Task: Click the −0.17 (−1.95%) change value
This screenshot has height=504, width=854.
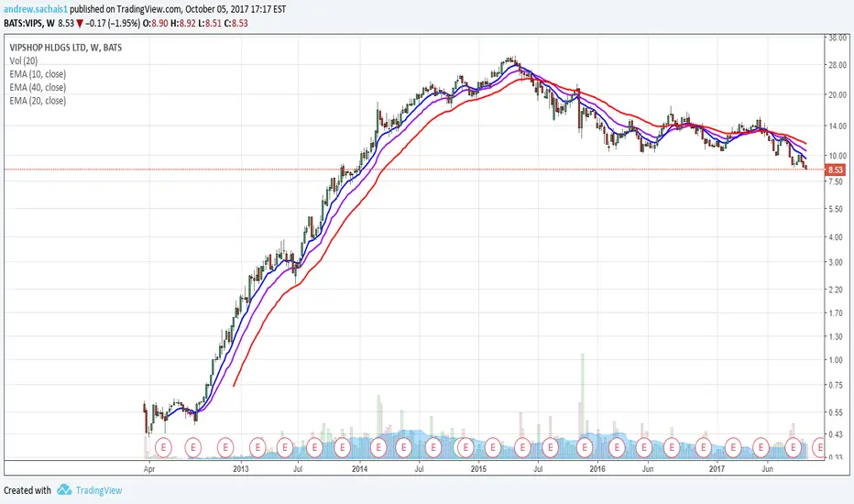Action: tap(113, 24)
